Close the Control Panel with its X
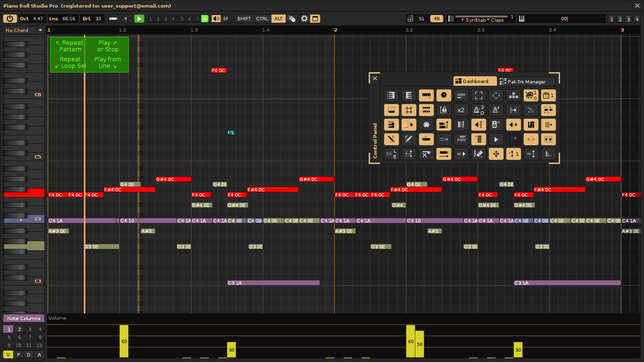The height and width of the screenshot is (362, 644). pos(375,78)
